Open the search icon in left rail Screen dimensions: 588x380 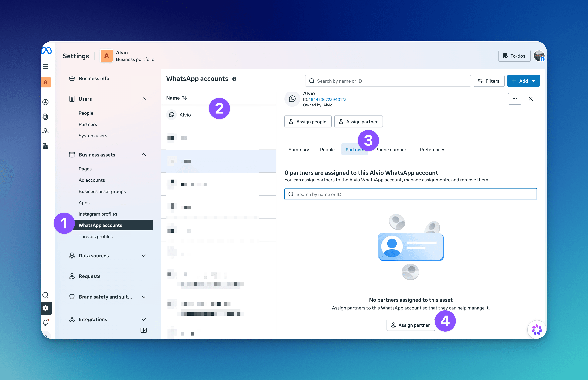[x=45, y=295]
